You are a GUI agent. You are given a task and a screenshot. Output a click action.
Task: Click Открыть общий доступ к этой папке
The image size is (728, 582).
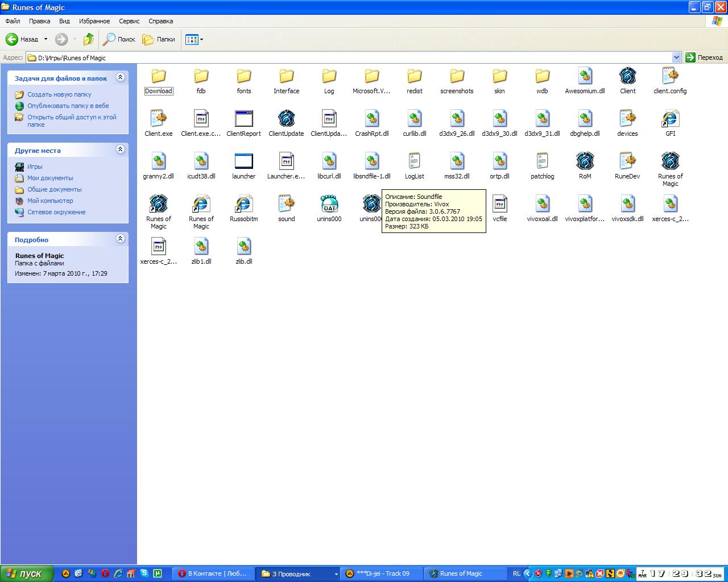pyautogui.click(x=72, y=120)
